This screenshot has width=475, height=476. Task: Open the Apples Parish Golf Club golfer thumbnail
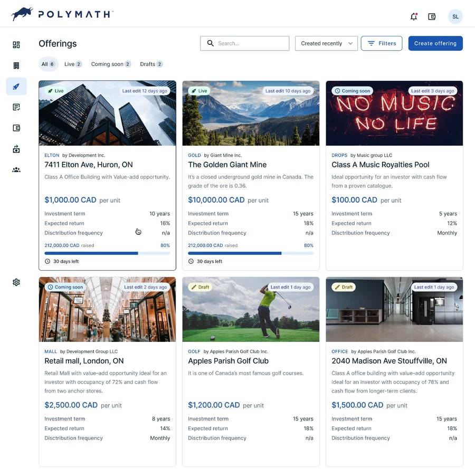coord(251,310)
